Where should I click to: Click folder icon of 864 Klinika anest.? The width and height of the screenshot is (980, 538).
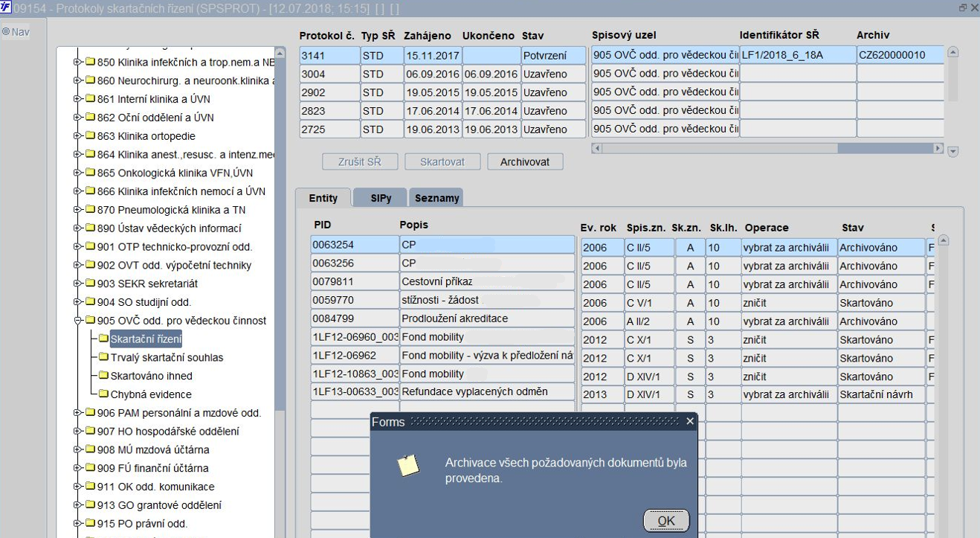[x=89, y=155]
